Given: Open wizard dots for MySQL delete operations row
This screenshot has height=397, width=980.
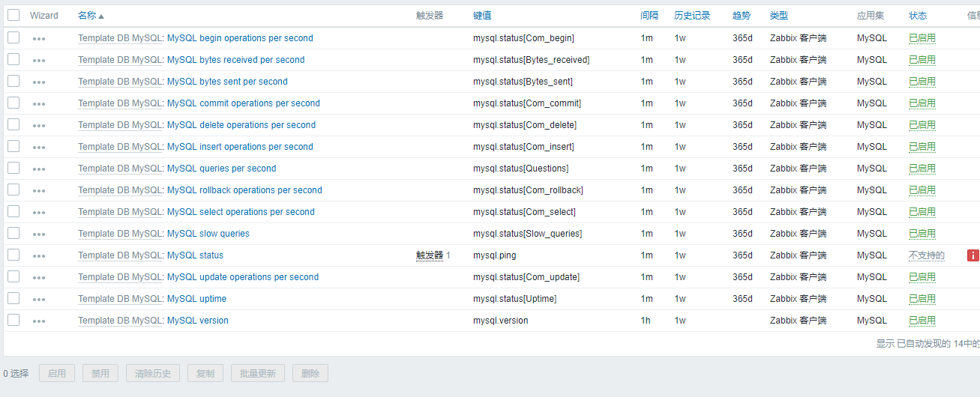Looking at the screenshot, I should click(x=39, y=125).
